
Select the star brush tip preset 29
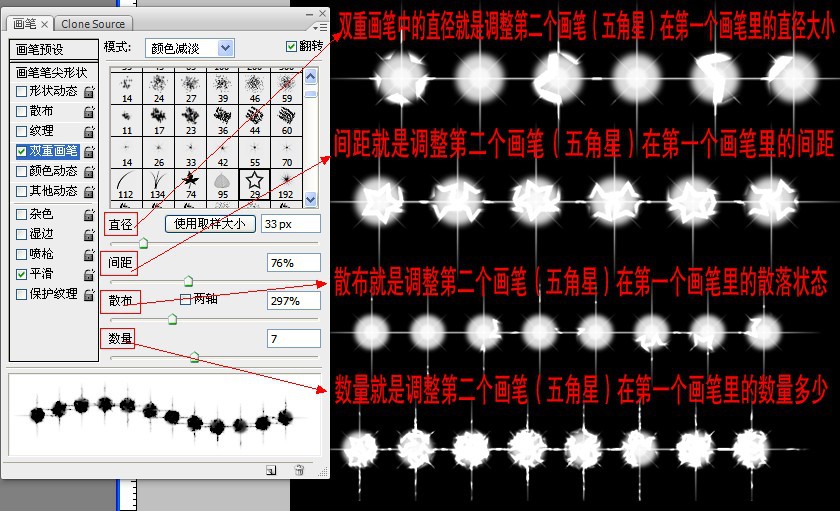[254, 183]
